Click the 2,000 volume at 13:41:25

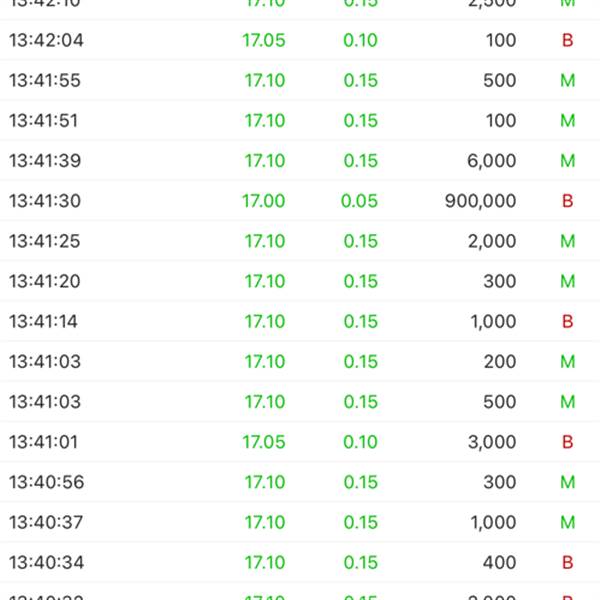(492, 241)
